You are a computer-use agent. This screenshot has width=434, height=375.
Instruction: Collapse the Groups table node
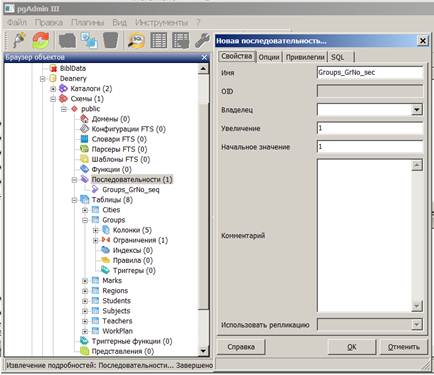(85, 220)
